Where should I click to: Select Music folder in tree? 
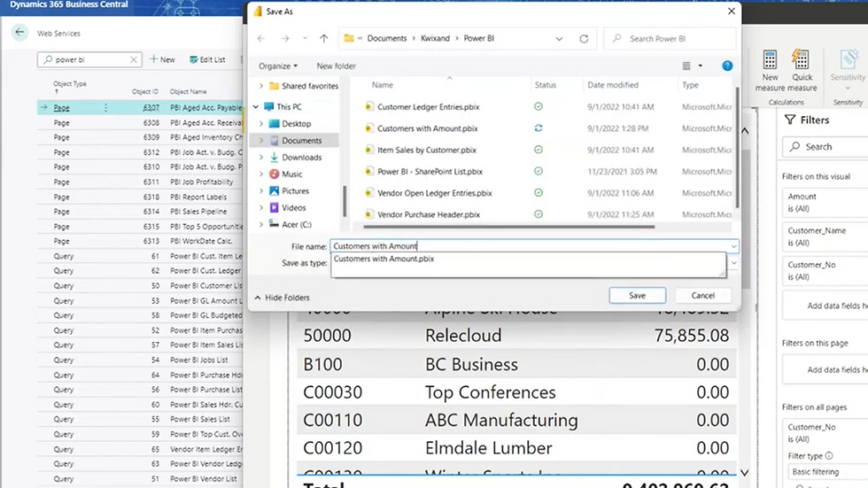click(x=291, y=174)
